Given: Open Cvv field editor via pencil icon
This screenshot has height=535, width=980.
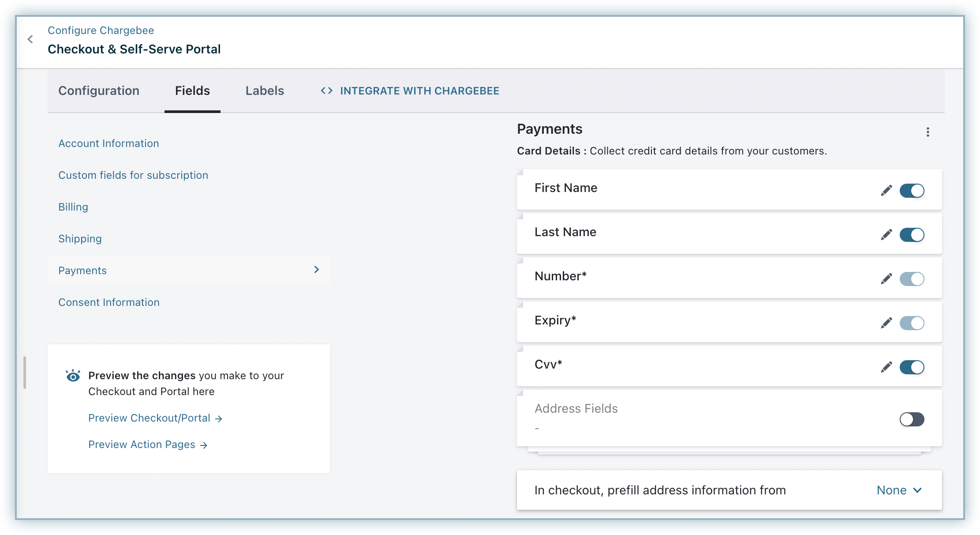Looking at the screenshot, I should click(886, 367).
